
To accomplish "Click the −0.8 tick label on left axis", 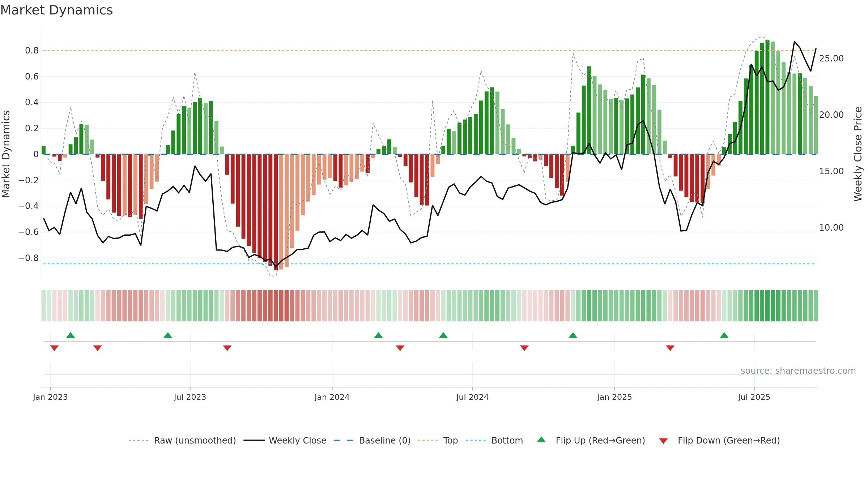I will pos(29,258).
